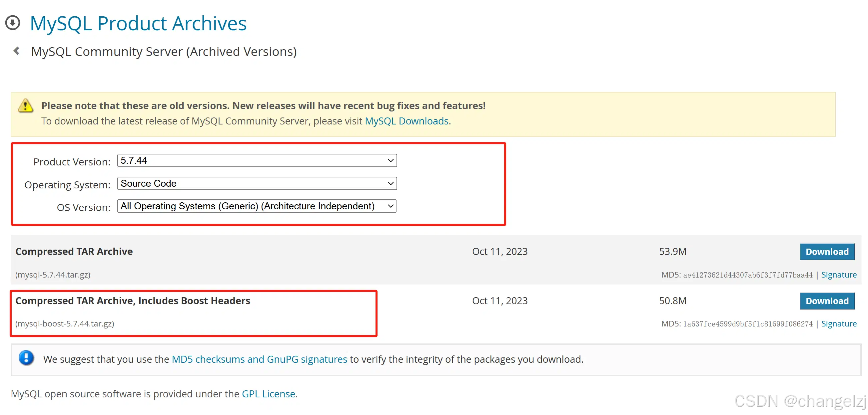Expand the OS Version dropdown

[257, 206]
